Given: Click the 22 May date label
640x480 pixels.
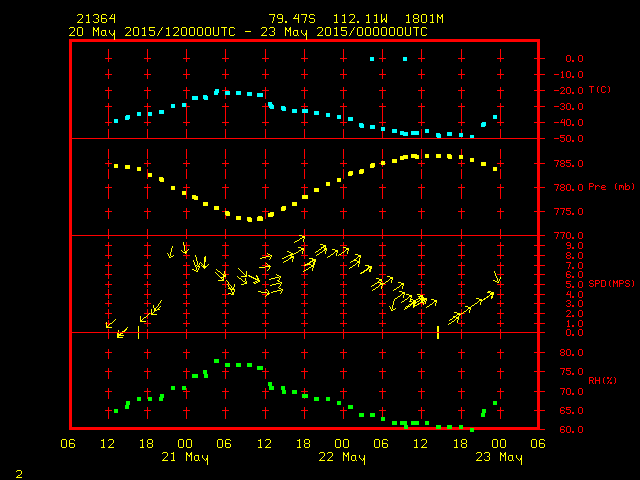Looking at the screenshot, I should pos(342,457).
